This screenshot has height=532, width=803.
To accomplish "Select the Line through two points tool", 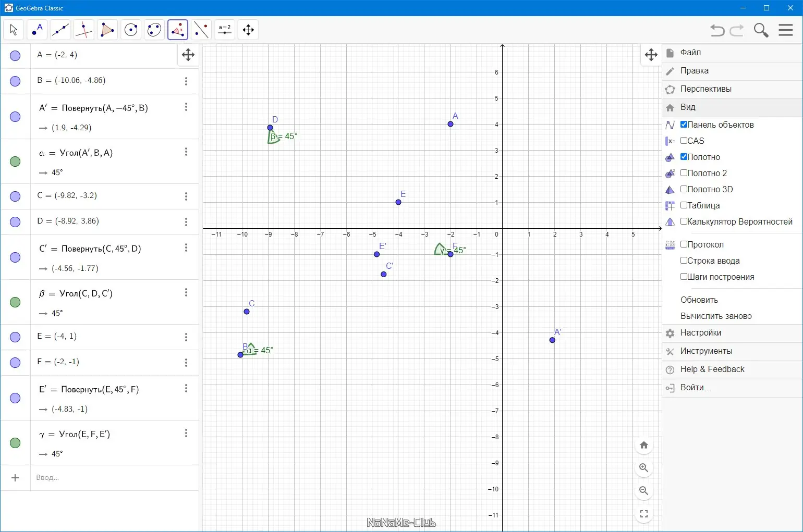I will 60,30.
